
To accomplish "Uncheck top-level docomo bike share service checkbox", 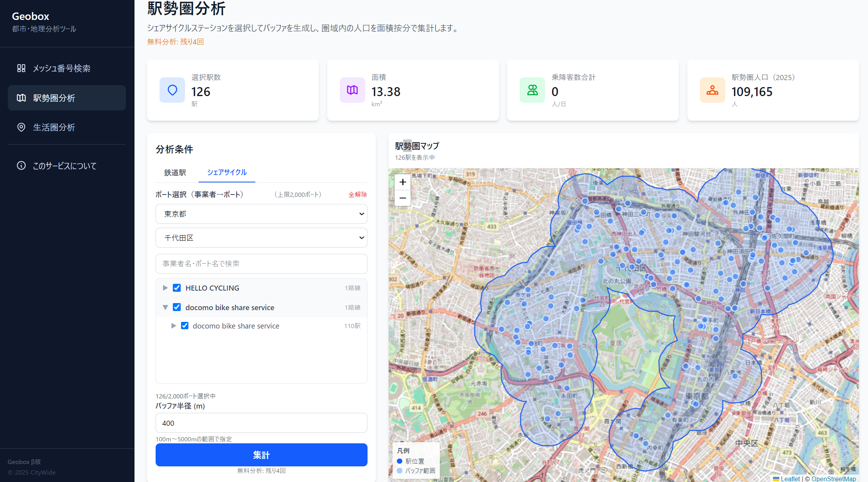I will pyautogui.click(x=177, y=307).
